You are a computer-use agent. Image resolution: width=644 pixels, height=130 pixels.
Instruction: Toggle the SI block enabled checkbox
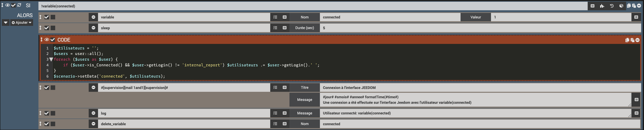[14, 5]
